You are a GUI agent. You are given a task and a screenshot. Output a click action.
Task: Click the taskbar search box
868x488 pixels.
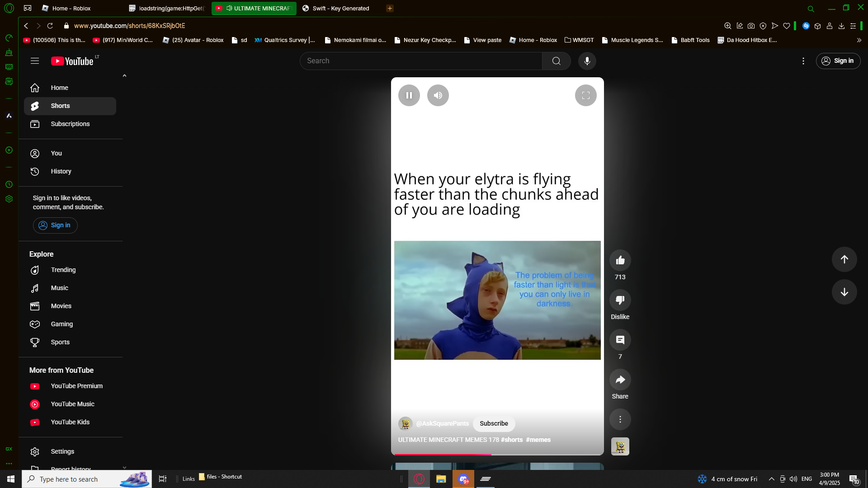(x=87, y=479)
